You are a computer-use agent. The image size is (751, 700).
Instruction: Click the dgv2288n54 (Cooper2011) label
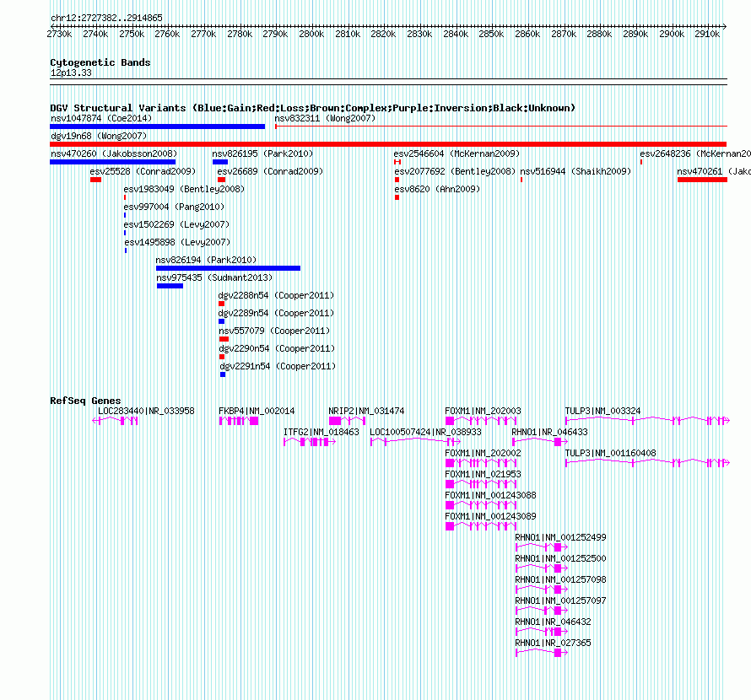277,295
